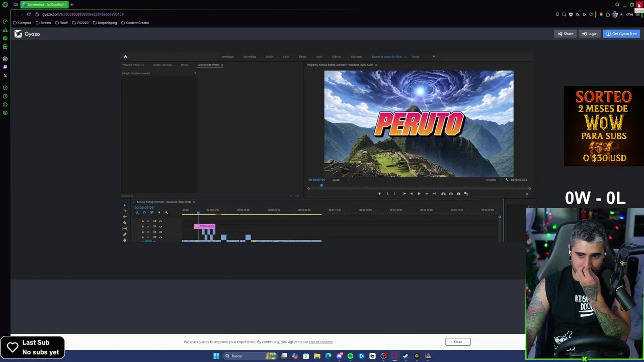Go back with the browser back arrow
The image size is (644, 362).
point(15,14)
